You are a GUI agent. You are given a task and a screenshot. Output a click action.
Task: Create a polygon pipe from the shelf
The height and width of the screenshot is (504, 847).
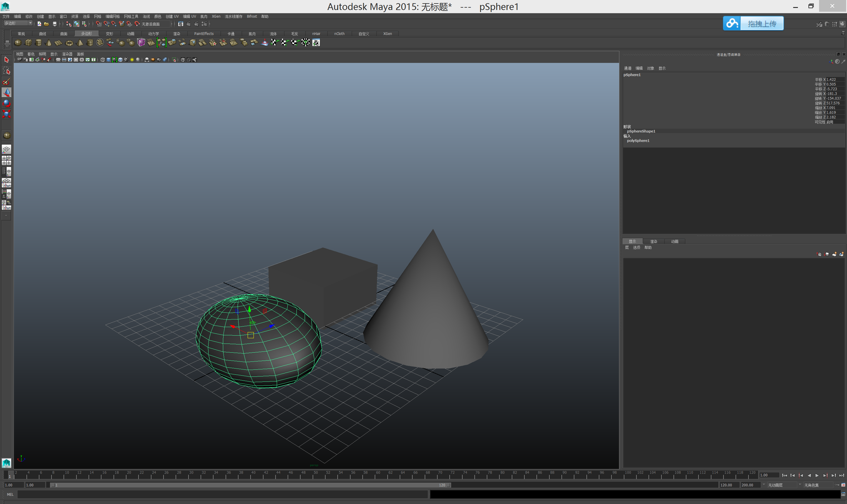90,42
